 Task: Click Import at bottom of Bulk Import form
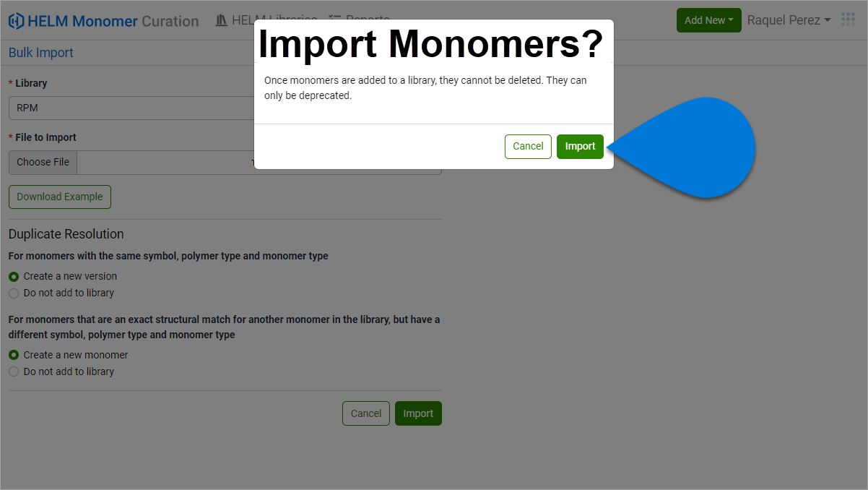point(418,413)
